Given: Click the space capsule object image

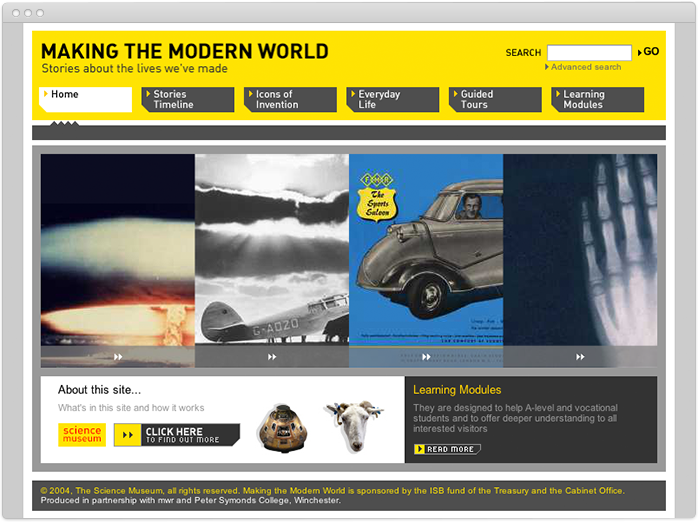Looking at the screenshot, I should click(283, 428).
